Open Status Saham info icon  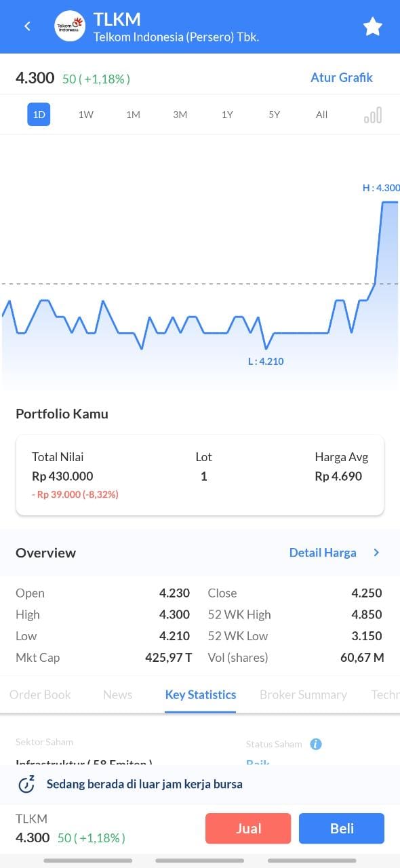[316, 744]
